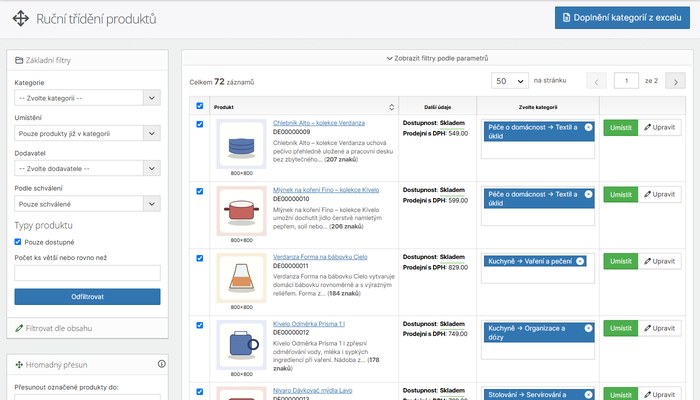Click the Základní filtry panel header

[x=88, y=60]
